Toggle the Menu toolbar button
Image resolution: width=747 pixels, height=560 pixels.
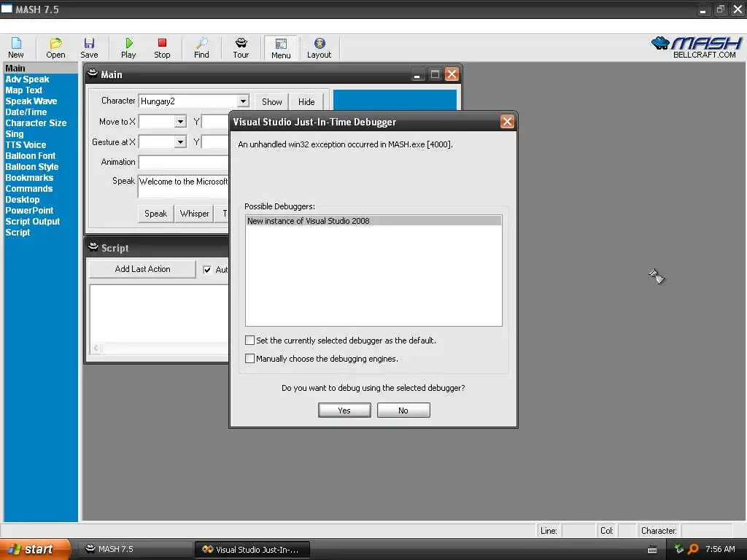coord(281,48)
